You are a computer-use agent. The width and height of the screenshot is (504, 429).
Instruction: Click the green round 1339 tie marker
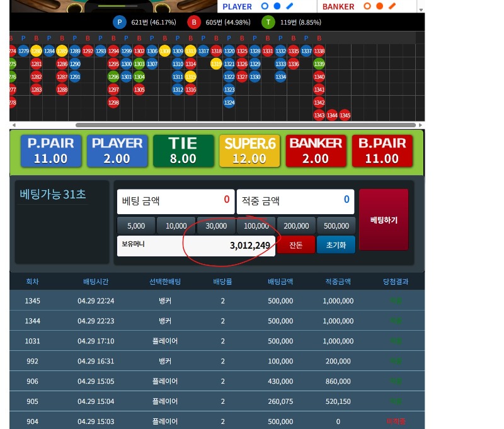[x=319, y=64]
